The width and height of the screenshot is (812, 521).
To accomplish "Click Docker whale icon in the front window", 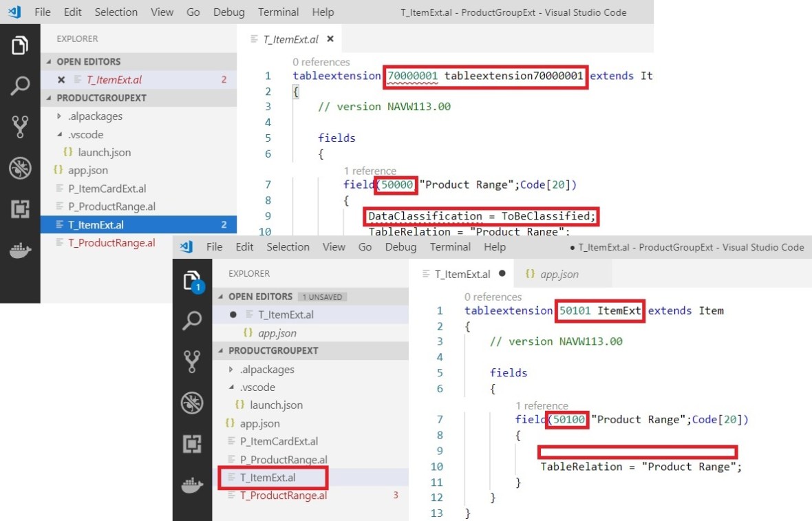I will pos(192,486).
